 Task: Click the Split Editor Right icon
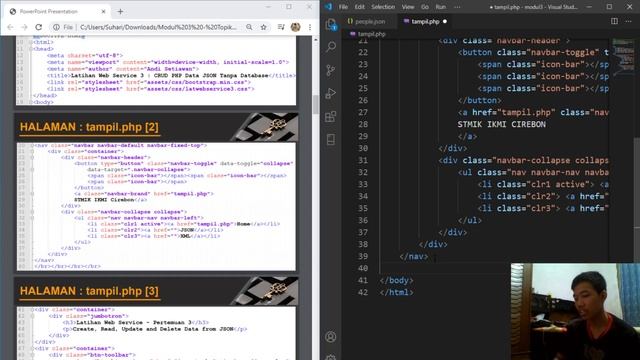(x=614, y=21)
